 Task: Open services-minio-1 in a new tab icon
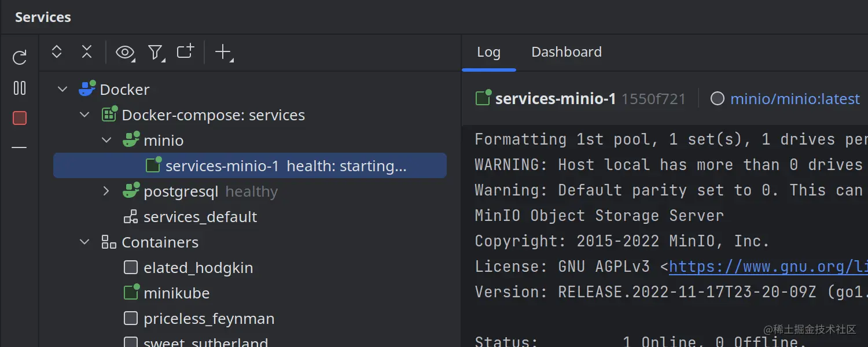(x=185, y=52)
